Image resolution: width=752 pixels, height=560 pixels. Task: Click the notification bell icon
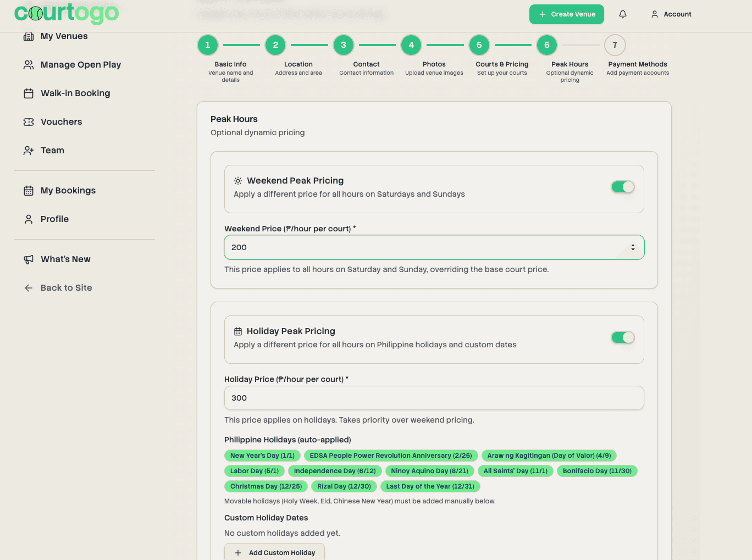(622, 14)
